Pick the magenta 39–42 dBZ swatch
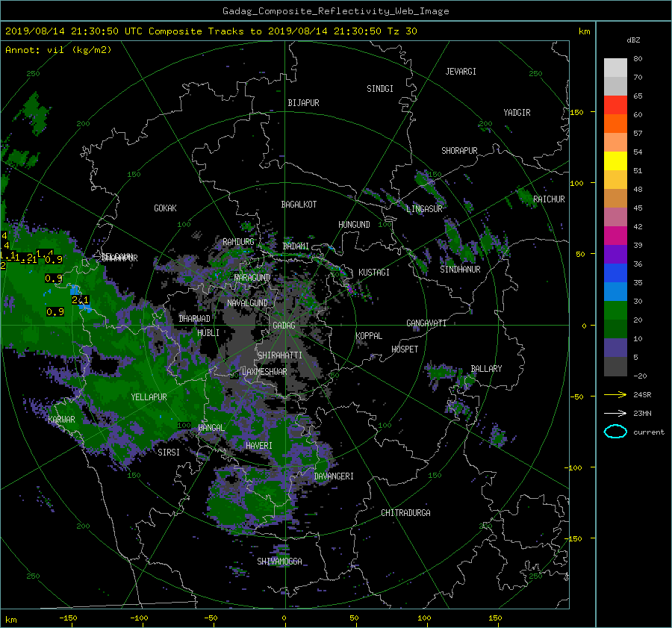Viewport: 672px width, 628px height. pos(615,235)
